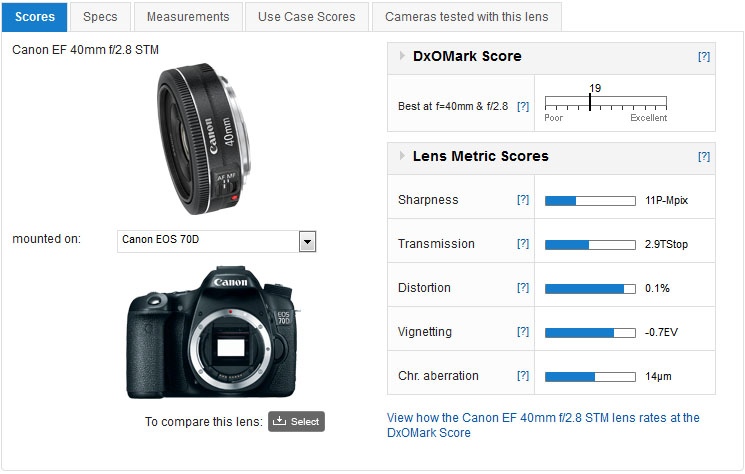The image size is (745, 474).
Task: Switch to the Specs tab
Action: click(x=100, y=17)
